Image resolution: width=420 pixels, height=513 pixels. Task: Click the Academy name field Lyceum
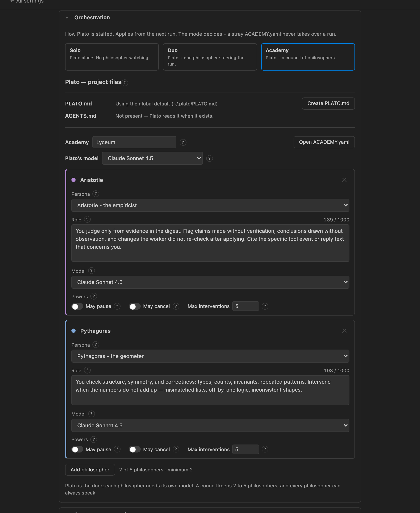(x=134, y=142)
